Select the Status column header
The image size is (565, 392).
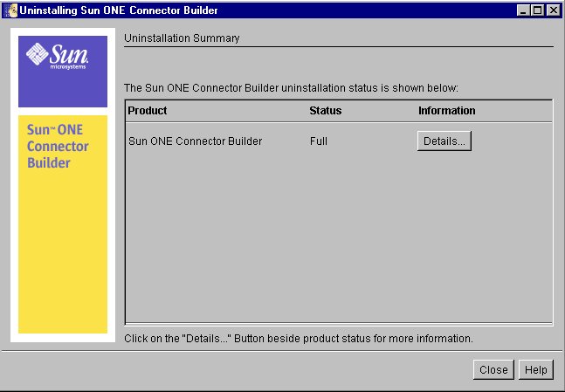(326, 111)
